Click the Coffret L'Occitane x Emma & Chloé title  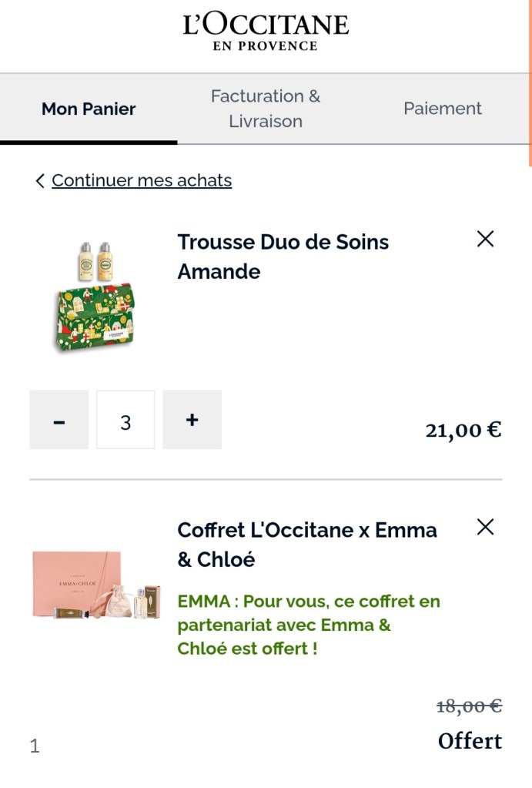306,545
